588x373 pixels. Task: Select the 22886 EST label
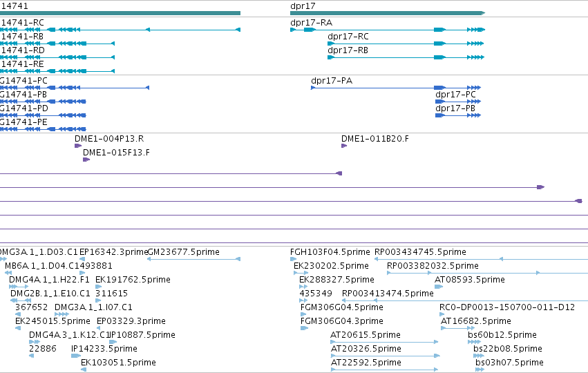point(43,350)
